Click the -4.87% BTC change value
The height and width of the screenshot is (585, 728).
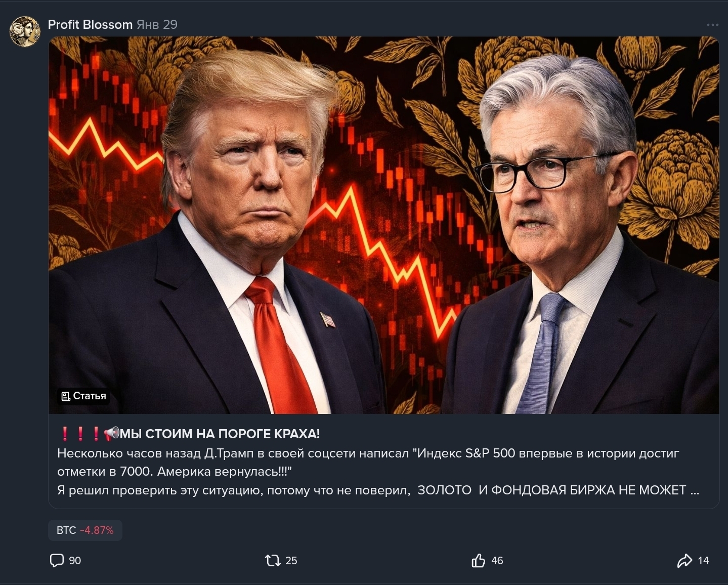pyautogui.click(x=97, y=530)
